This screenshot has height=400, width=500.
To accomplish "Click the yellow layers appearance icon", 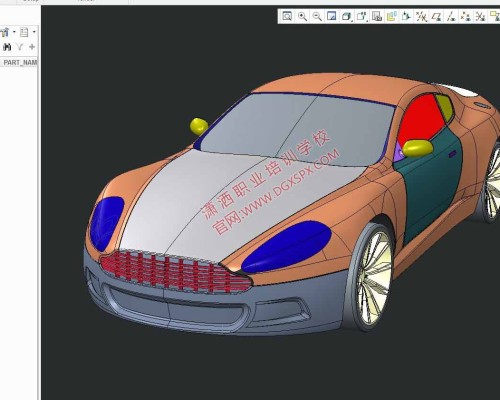I will [x=391, y=16].
